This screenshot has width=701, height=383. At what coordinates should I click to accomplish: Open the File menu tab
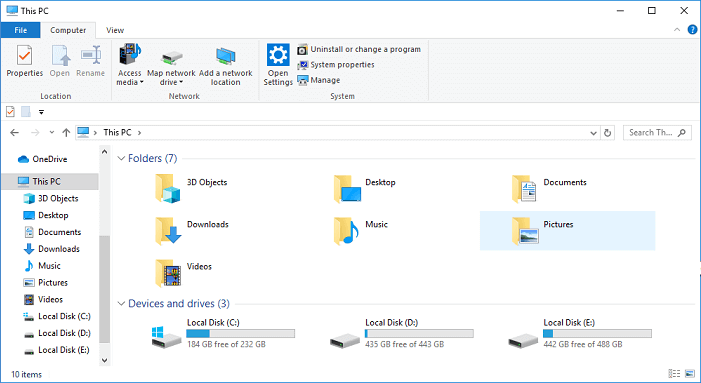pyautogui.click(x=21, y=30)
